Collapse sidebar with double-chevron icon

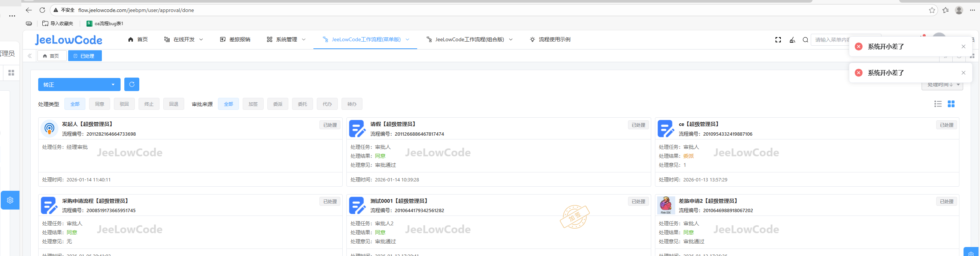[30, 56]
